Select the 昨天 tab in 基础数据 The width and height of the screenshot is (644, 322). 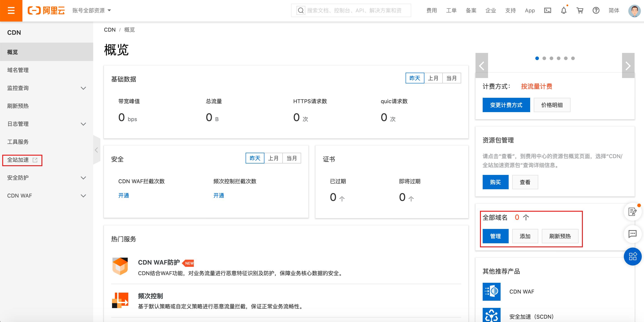coord(415,78)
